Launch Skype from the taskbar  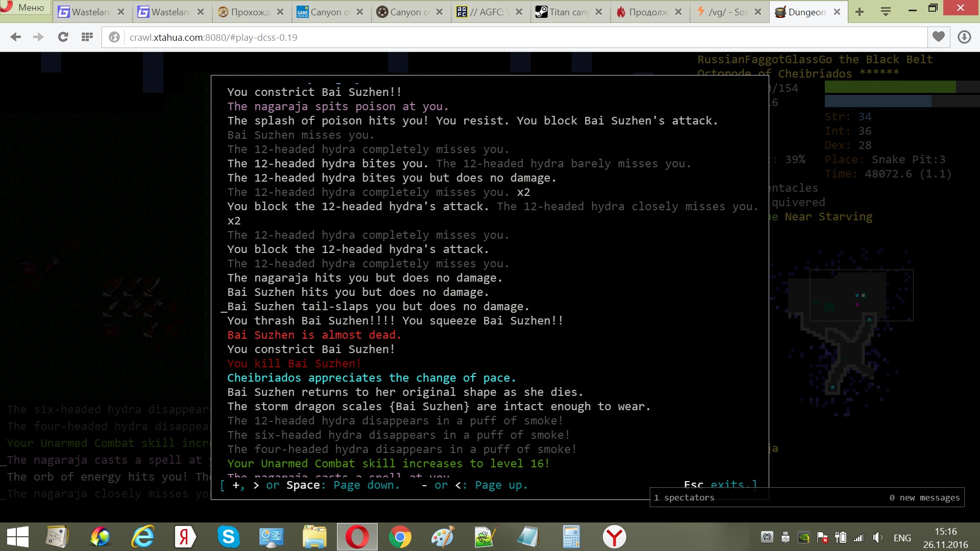tap(228, 537)
